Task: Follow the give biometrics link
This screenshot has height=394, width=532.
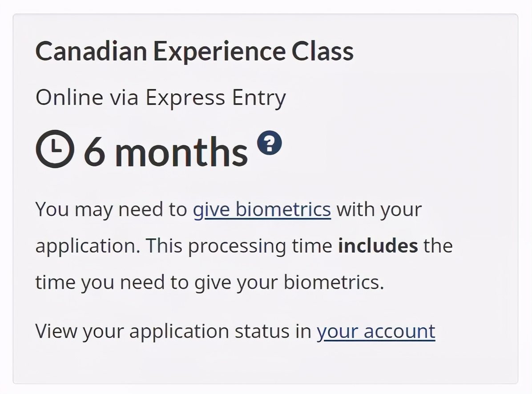Action: pyautogui.click(x=262, y=209)
